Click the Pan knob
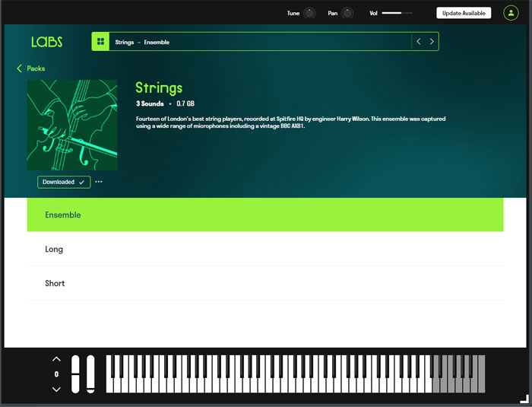The image size is (532, 407). 347,13
